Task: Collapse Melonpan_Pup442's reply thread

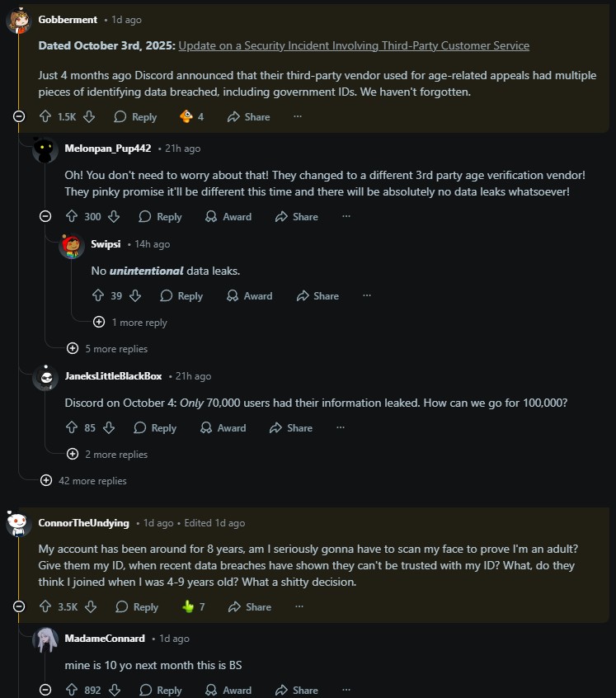Action: pos(45,217)
